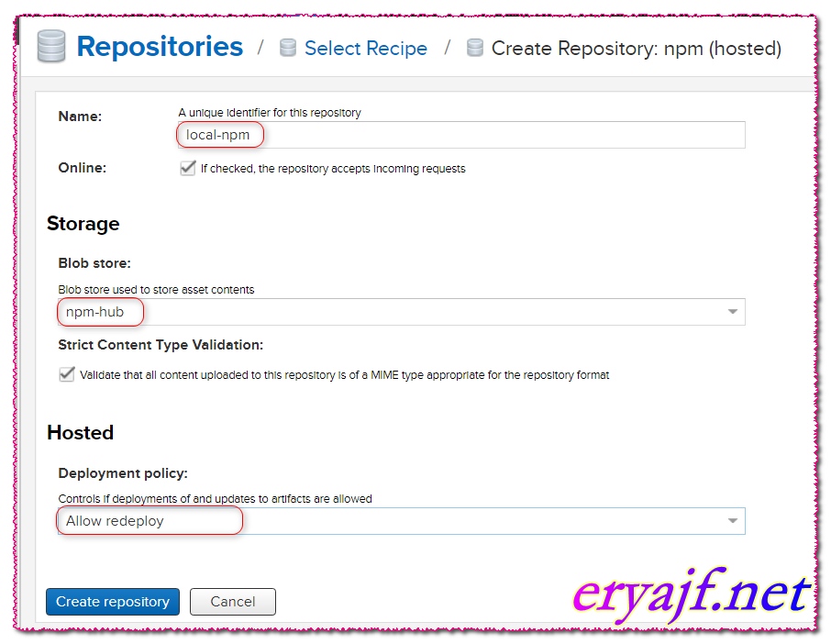Click the 'A unique identifier for this repository' hint
The width and height of the screenshot is (831, 644).
(x=270, y=112)
